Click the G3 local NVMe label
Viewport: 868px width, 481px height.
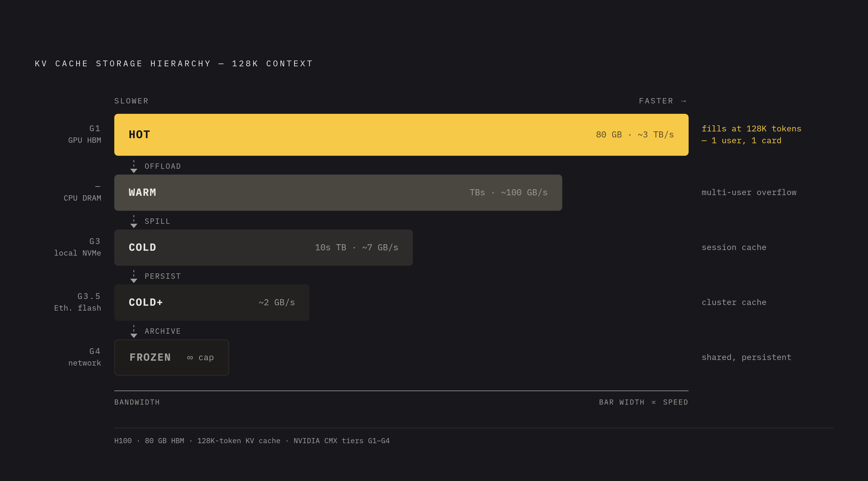(77, 247)
